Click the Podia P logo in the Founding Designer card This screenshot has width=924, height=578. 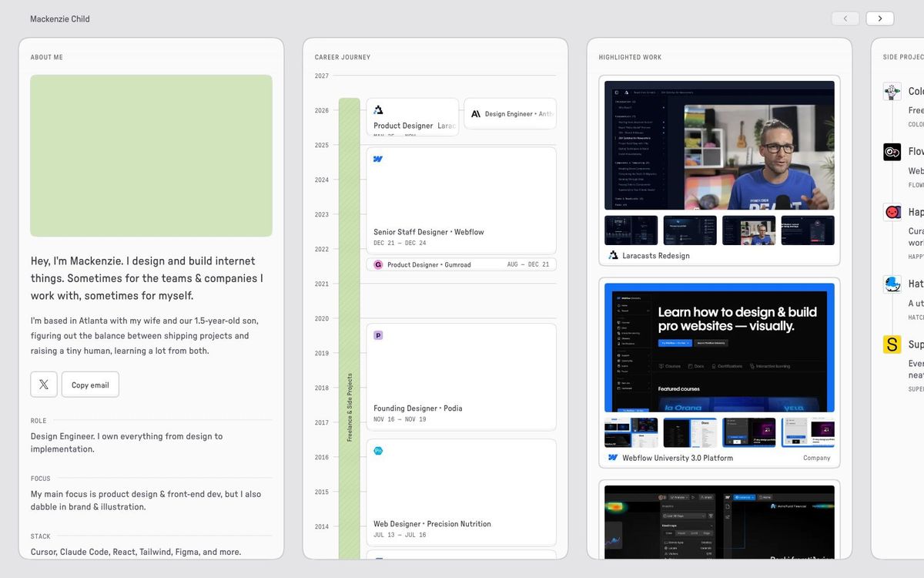pyautogui.click(x=378, y=335)
